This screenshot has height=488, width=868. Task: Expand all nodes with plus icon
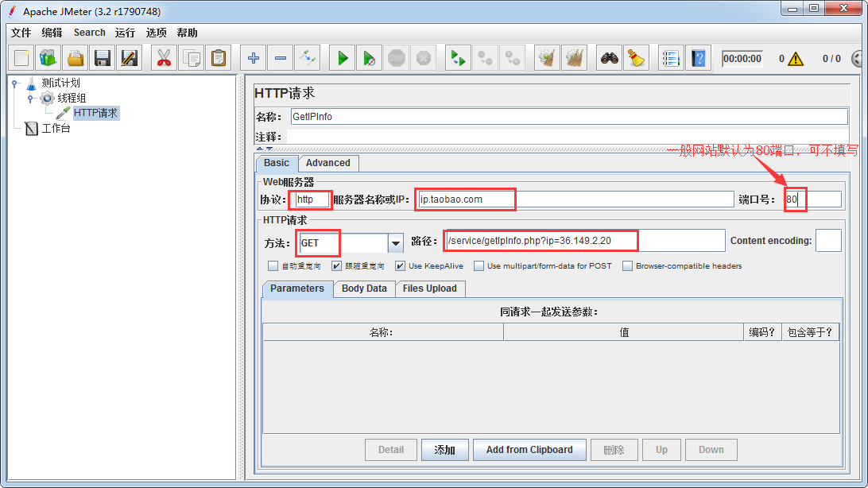pos(253,58)
